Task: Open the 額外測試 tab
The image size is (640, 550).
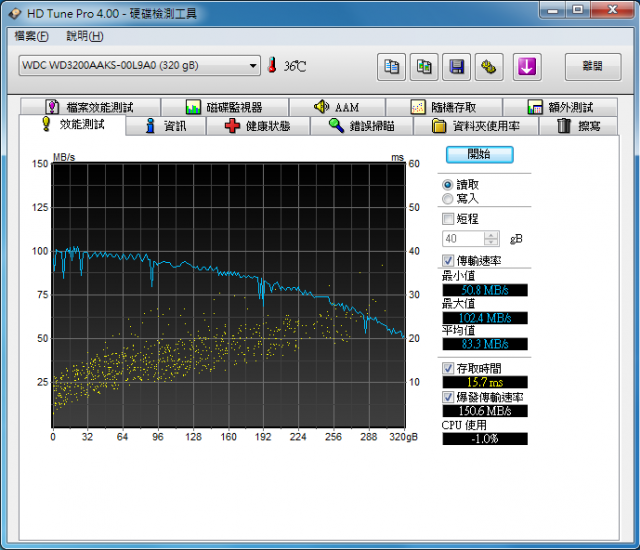Action: (560, 107)
